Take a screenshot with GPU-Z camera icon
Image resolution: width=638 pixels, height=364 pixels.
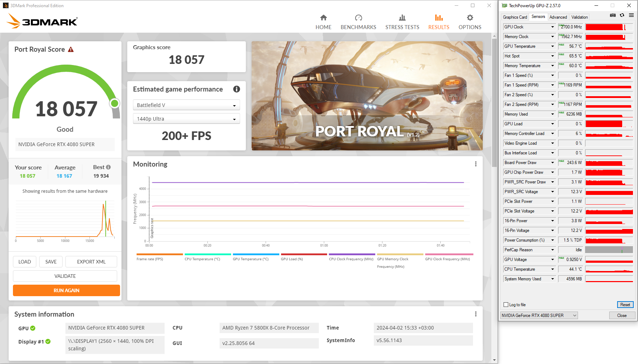613,15
